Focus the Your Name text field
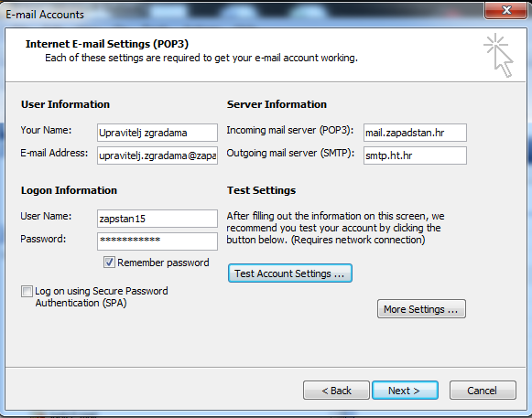532x418 pixels. point(157,133)
